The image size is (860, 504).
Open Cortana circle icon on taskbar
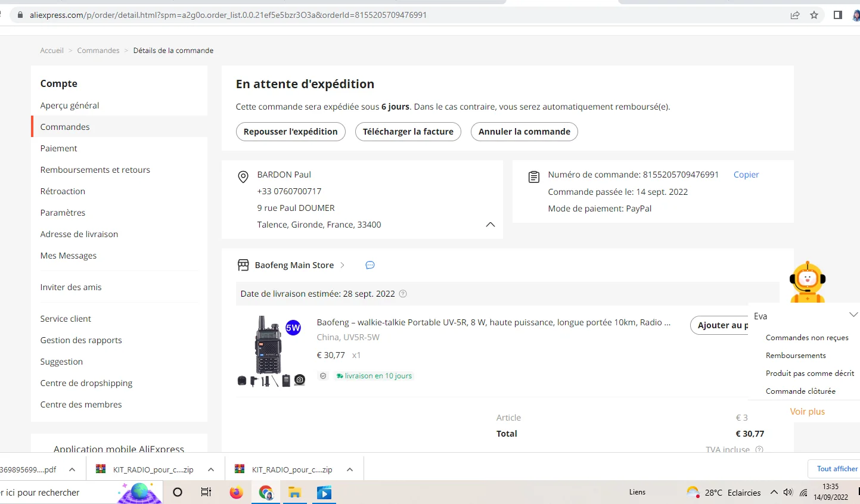point(178,492)
